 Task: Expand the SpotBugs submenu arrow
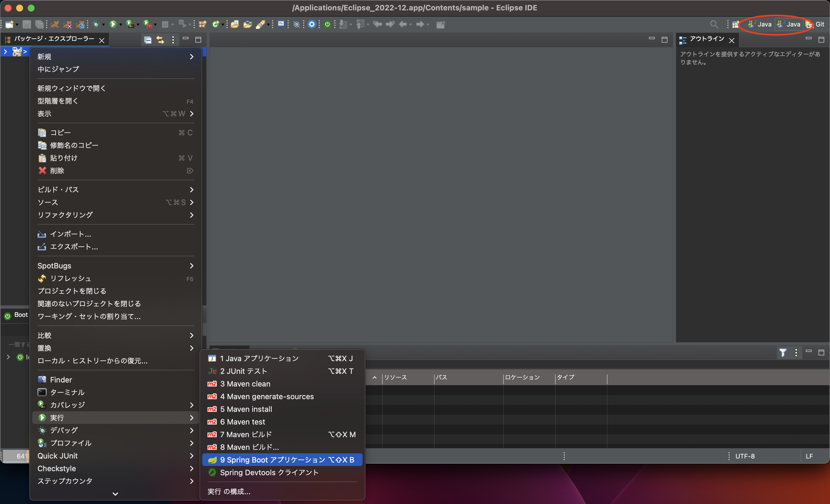[191, 266]
